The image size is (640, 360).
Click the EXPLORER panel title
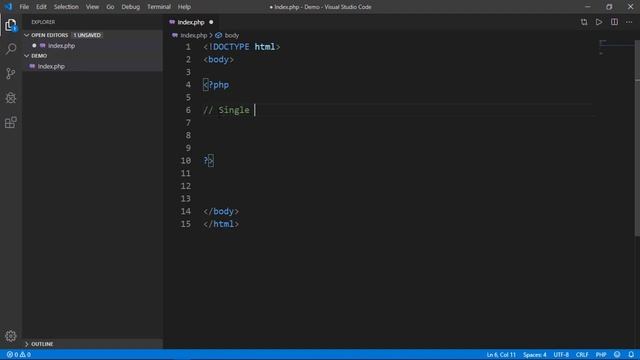point(43,22)
